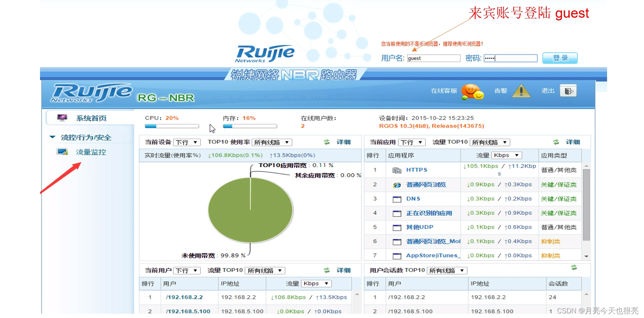
Task: Click the 抑制类 type in AppStore row
Action: pyautogui.click(x=551, y=256)
